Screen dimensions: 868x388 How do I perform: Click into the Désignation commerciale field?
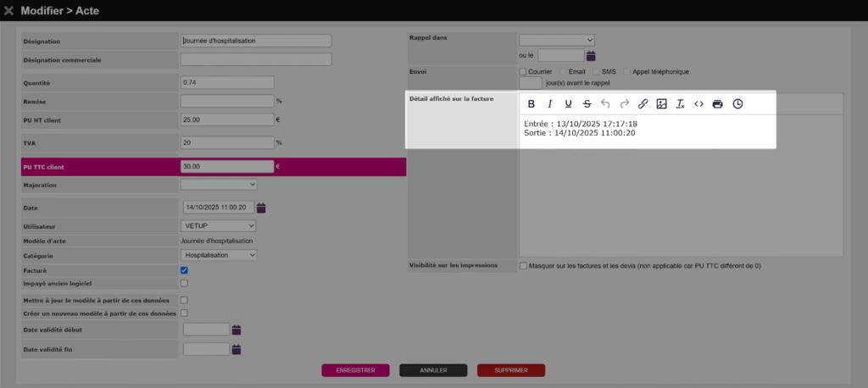pos(255,59)
